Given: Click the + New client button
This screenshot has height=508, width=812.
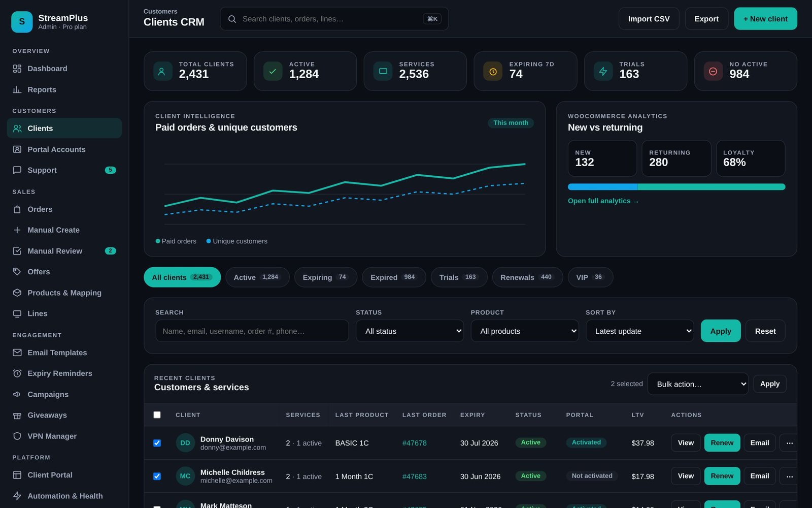Looking at the screenshot, I should click(x=765, y=19).
